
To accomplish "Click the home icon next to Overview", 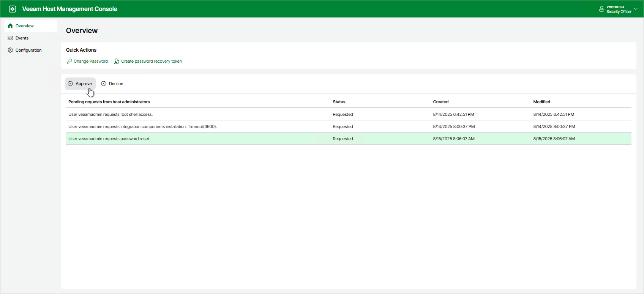I will 10,26.
